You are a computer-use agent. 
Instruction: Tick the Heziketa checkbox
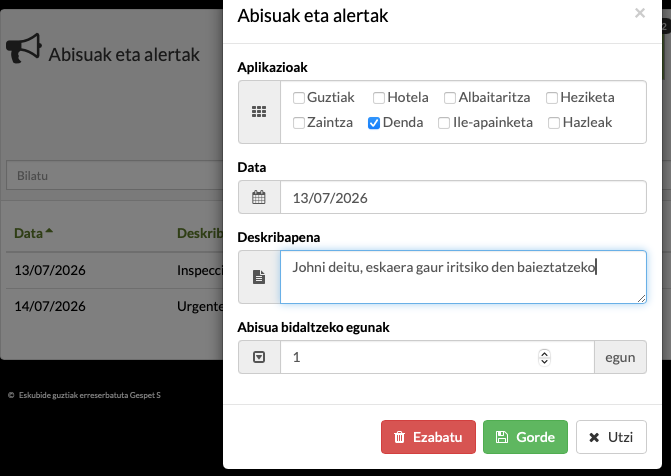pyautogui.click(x=552, y=98)
